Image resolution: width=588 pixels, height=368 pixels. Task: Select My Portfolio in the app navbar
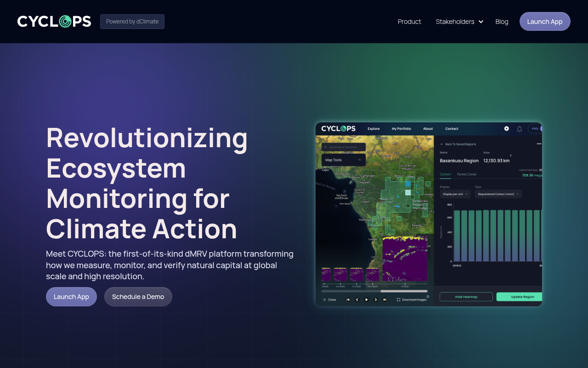[x=401, y=129]
